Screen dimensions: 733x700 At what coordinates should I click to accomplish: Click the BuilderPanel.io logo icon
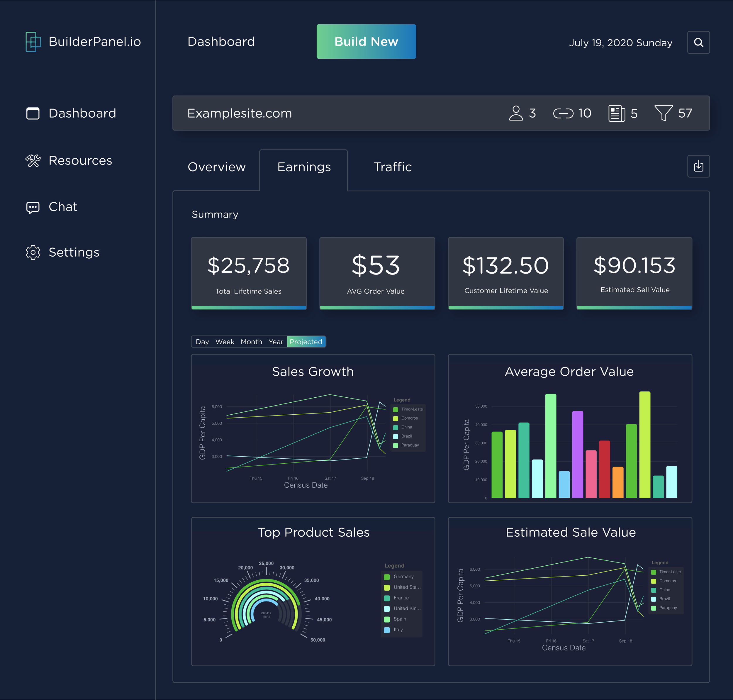33,42
